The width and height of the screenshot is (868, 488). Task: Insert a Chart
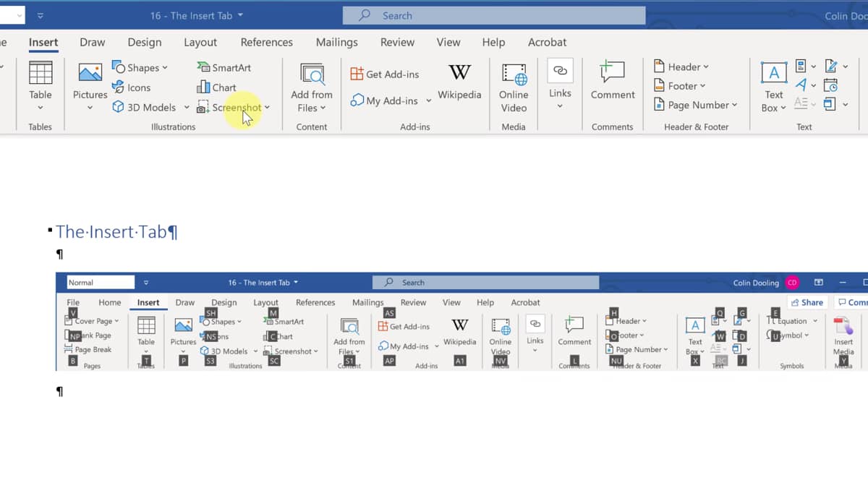point(216,87)
